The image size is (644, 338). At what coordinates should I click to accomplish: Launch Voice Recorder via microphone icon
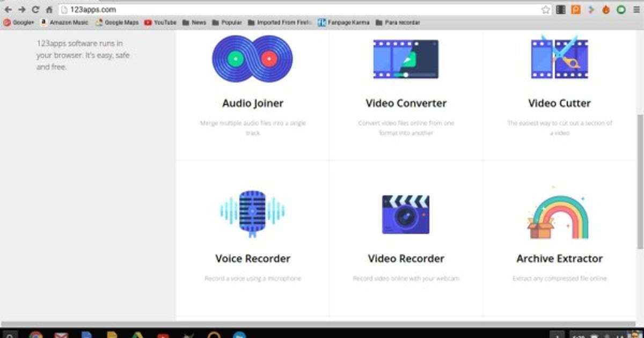coord(252,214)
